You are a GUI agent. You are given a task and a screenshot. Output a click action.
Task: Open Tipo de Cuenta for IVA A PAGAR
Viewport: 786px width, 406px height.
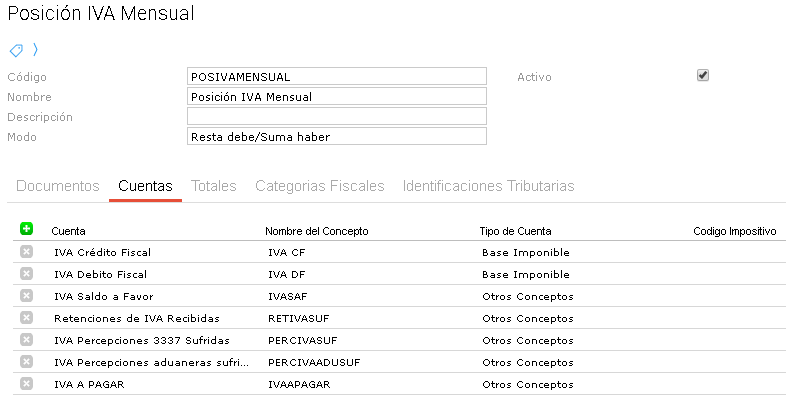pos(527,384)
